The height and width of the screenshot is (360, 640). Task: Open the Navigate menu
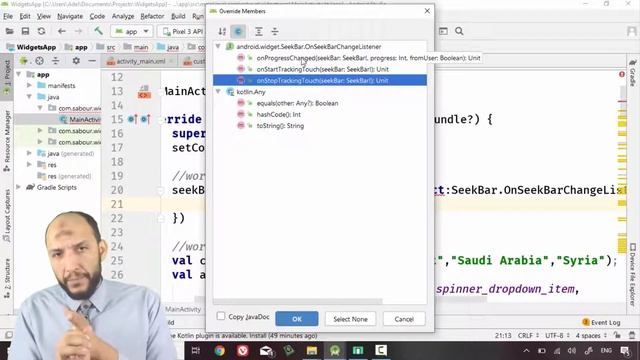tap(70, 16)
